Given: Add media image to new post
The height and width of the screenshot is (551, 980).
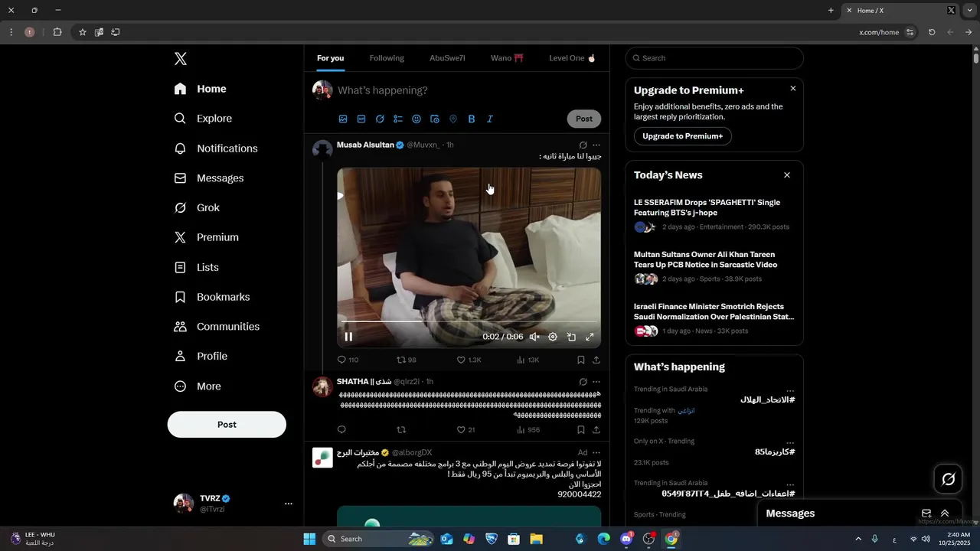Looking at the screenshot, I should [343, 119].
